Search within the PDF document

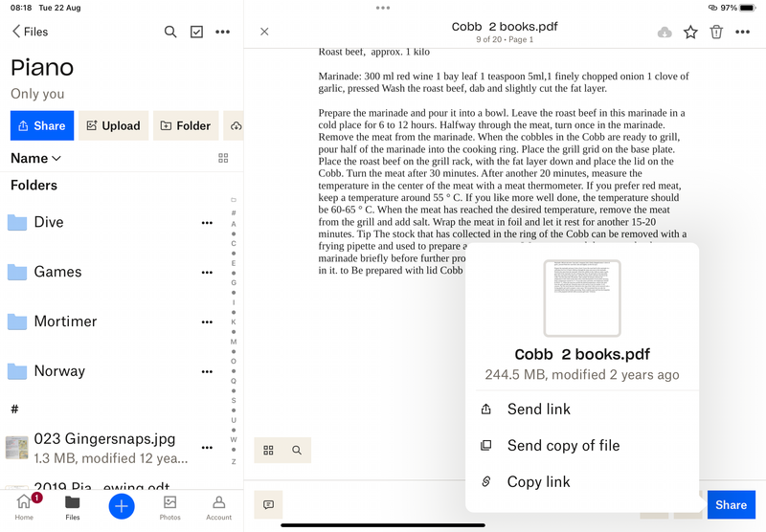pos(297,450)
